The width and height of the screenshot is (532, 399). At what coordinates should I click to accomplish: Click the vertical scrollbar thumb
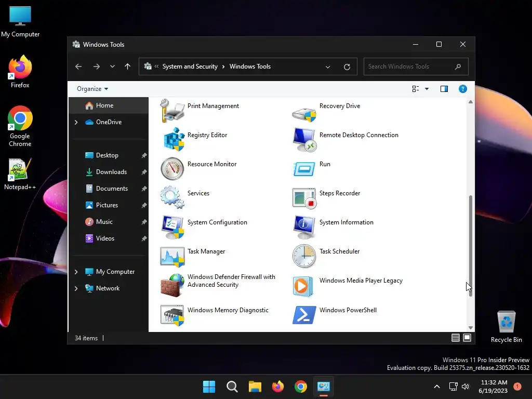pyautogui.click(x=470, y=246)
